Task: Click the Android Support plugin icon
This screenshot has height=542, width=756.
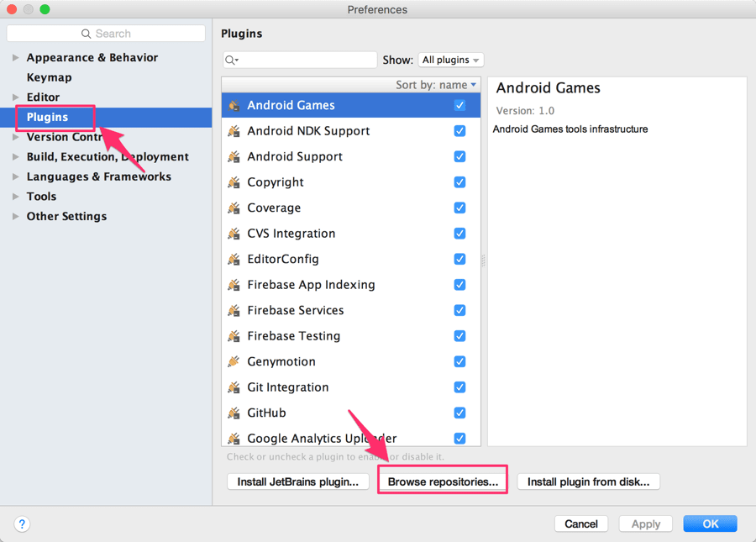Action: pyautogui.click(x=234, y=156)
